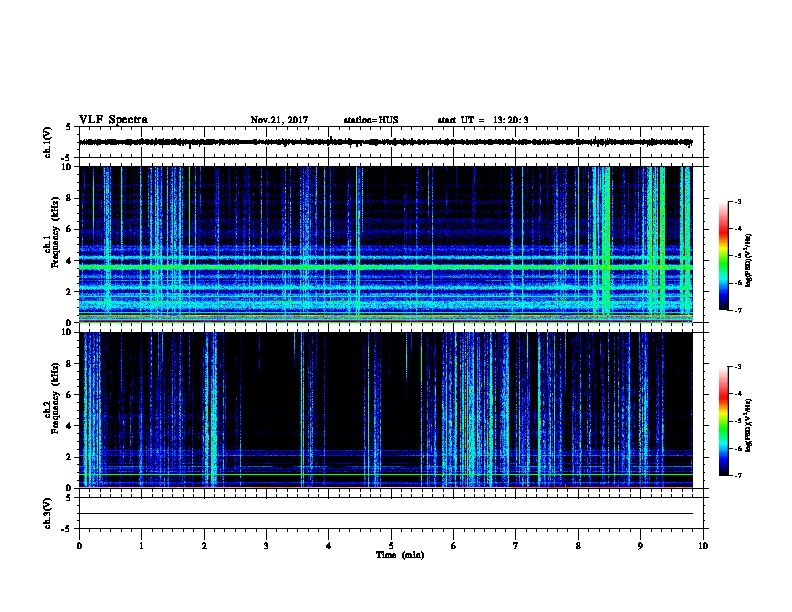Image resolution: width=792 pixels, height=612 pixels.
Task: Select the date label "Nov.21, 2017"
Action: point(279,120)
